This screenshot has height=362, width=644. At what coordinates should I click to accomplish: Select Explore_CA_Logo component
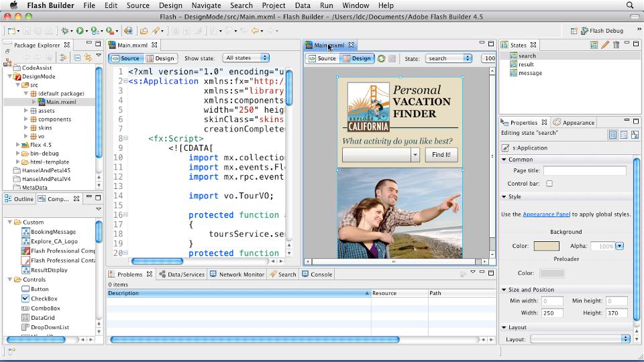point(54,241)
